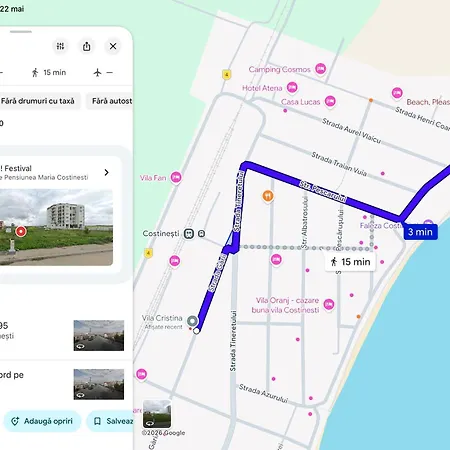450x450 pixels.
Task: Open the building street view photo
Action: coord(56,227)
